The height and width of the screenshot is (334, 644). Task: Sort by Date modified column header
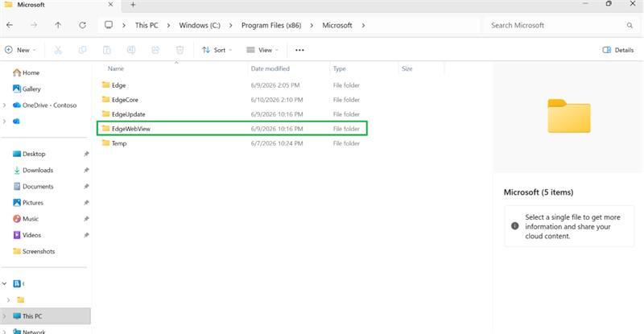(270, 68)
